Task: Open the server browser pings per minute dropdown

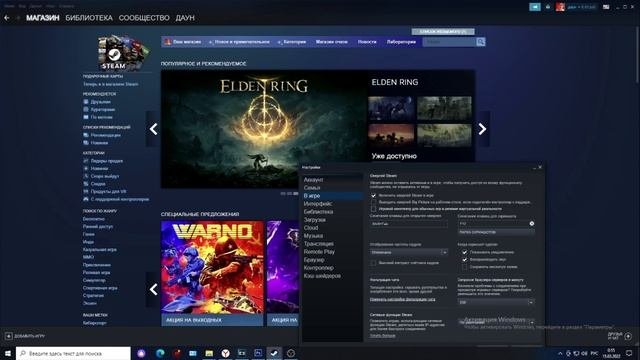Action: pyautogui.click(x=496, y=302)
